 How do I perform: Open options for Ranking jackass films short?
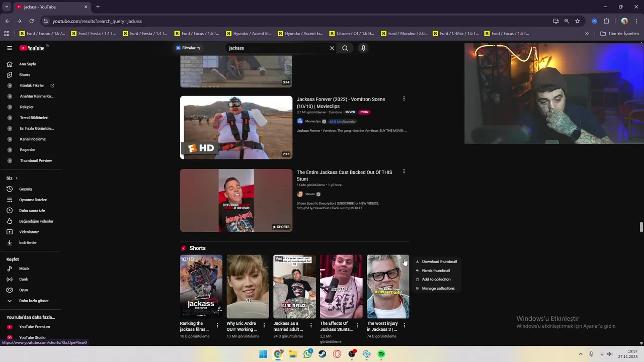pyautogui.click(x=217, y=326)
